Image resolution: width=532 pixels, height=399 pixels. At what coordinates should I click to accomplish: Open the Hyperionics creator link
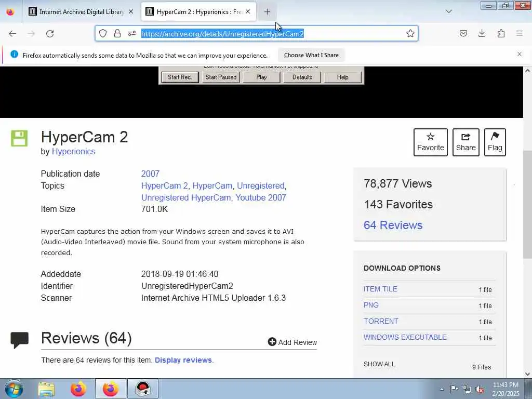pos(74,151)
